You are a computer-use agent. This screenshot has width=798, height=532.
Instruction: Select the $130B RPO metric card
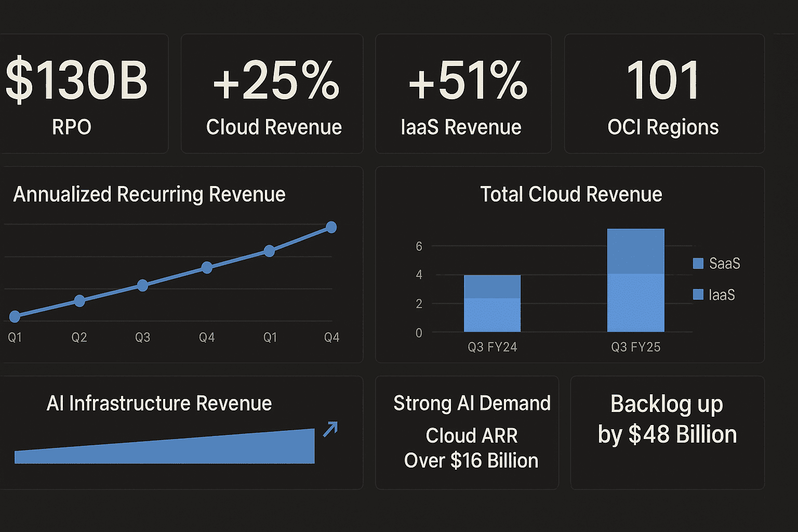pyautogui.click(x=78, y=94)
